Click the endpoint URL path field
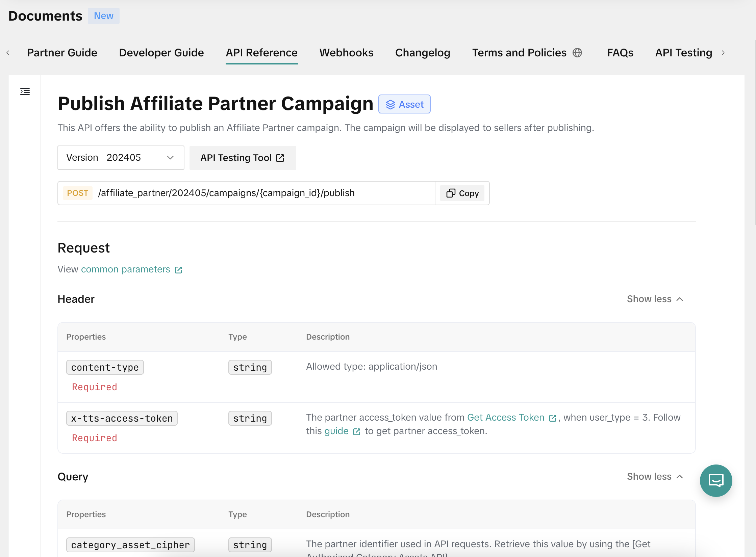756x557 pixels. (226, 193)
